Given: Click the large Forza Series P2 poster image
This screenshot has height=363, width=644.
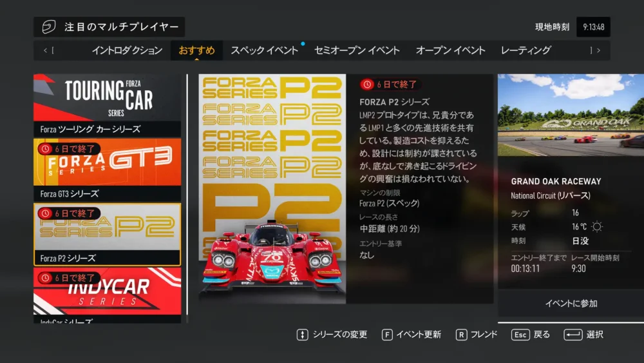Looking at the screenshot, I should click(x=272, y=189).
